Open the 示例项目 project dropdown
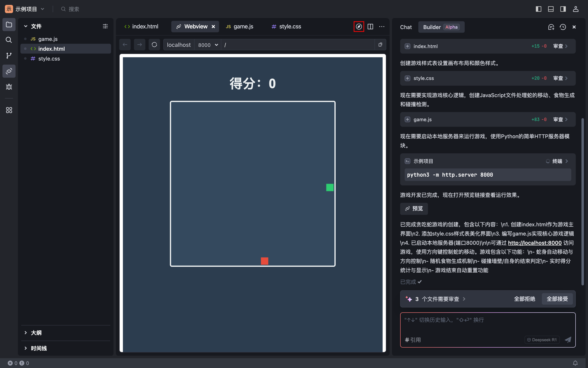The image size is (588, 368). [x=25, y=9]
